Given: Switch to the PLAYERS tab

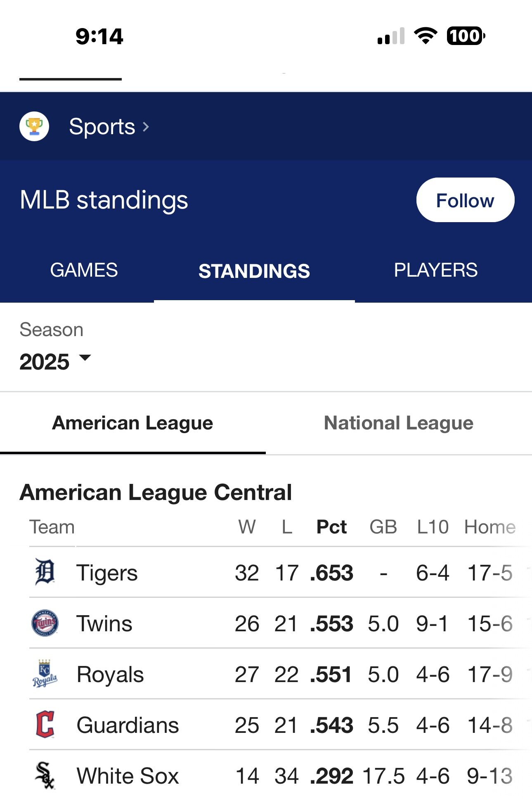Looking at the screenshot, I should tap(436, 270).
